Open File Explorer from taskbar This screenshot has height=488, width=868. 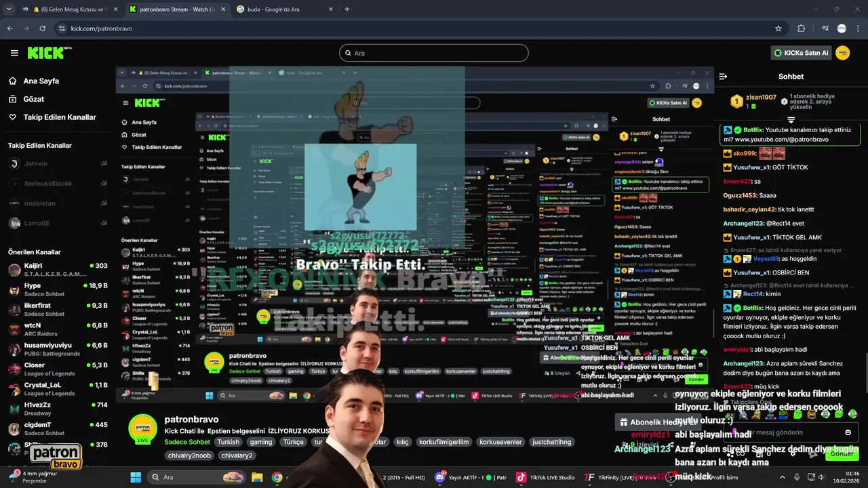tap(258, 477)
